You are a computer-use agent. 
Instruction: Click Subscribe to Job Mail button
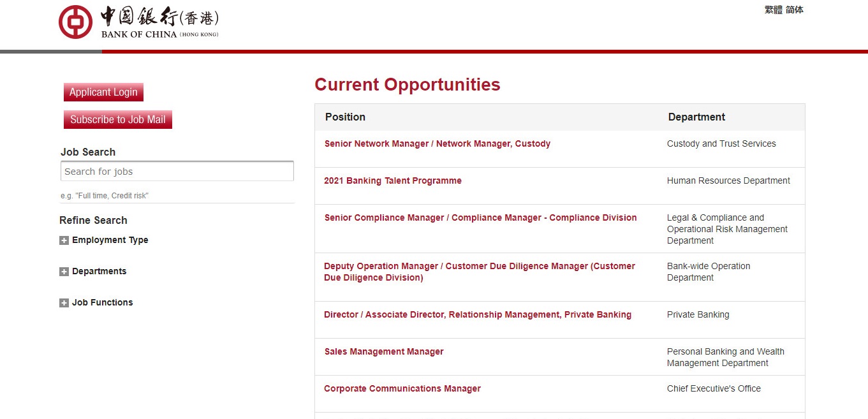[118, 119]
